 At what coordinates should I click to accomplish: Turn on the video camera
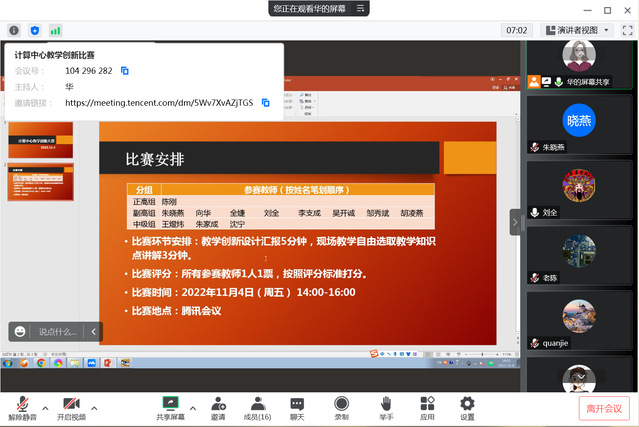click(71, 405)
